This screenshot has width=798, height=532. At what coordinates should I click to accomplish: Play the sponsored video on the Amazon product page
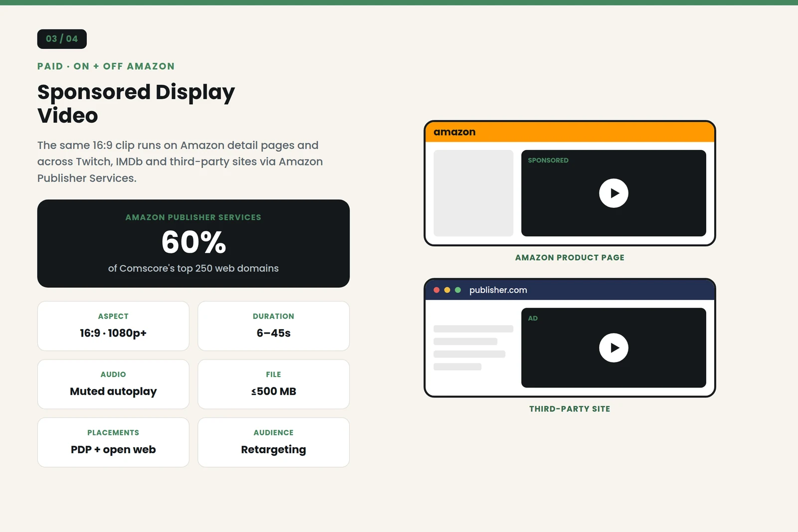tap(613, 193)
